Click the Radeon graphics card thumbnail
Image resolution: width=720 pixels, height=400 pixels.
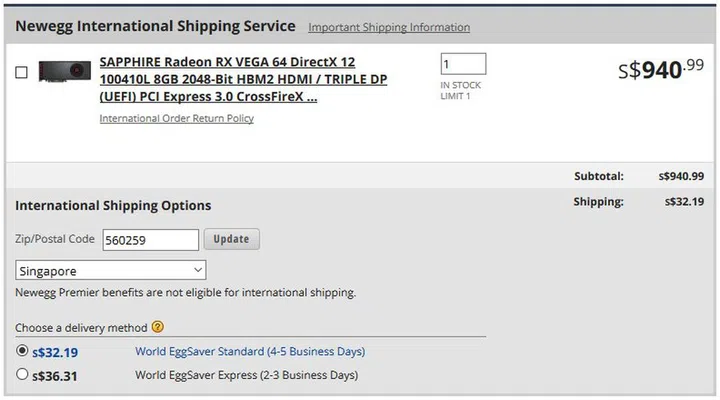(x=65, y=72)
